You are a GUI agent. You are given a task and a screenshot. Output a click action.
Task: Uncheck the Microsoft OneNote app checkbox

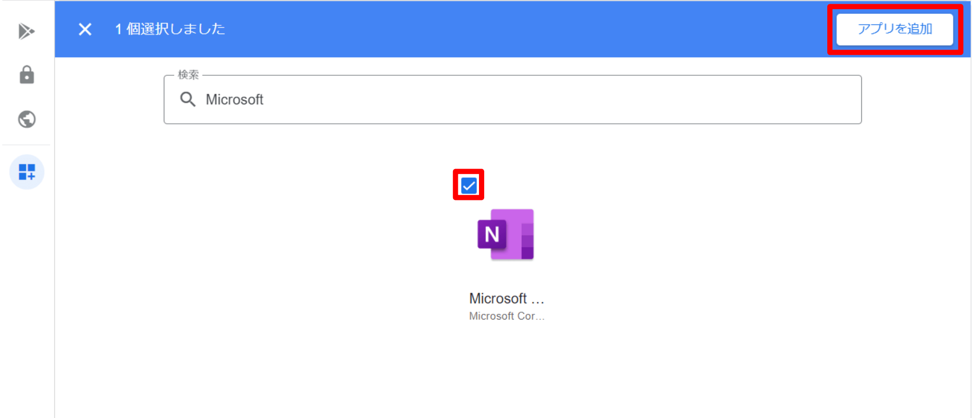(x=469, y=185)
